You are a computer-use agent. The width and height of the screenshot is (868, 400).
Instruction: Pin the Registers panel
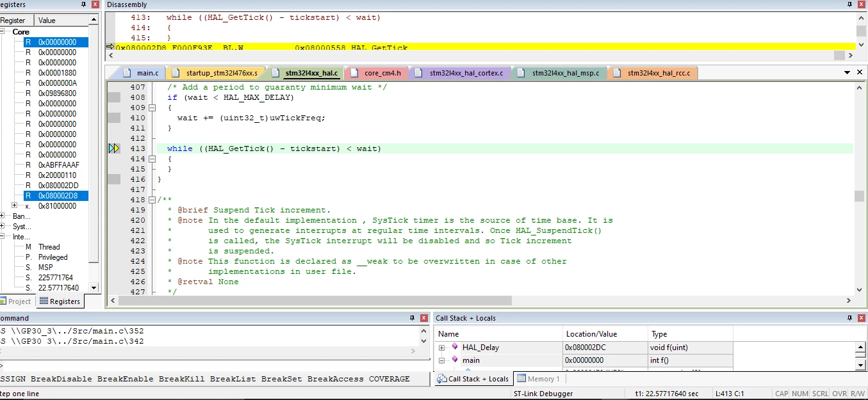coord(84,4)
